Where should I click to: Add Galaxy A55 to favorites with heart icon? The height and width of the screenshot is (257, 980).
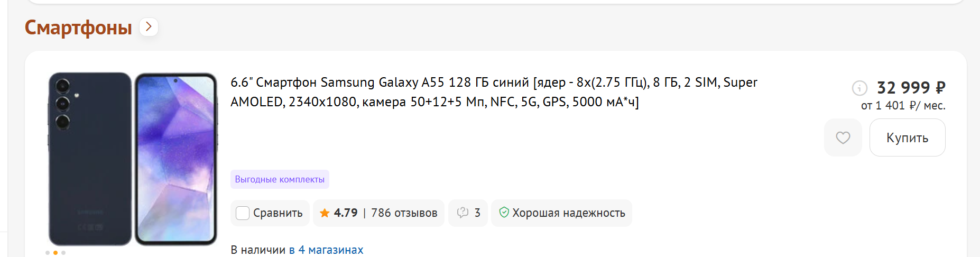tap(843, 137)
